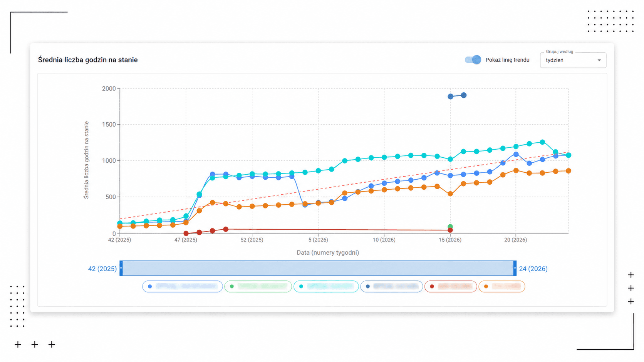The height and width of the screenshot is (362, 644).
Task: Toggle the orange legend series chip
Action: 502,286
